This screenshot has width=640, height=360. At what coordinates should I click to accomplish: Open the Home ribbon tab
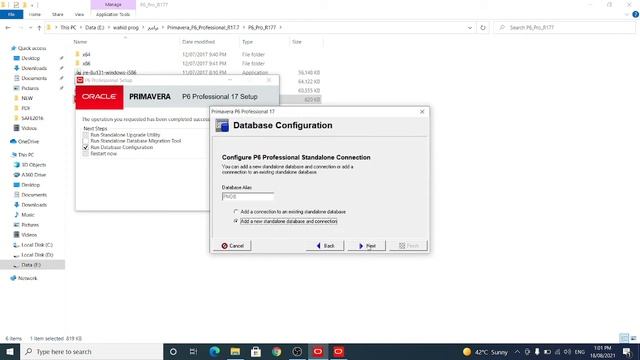click(x=35, y=14)
